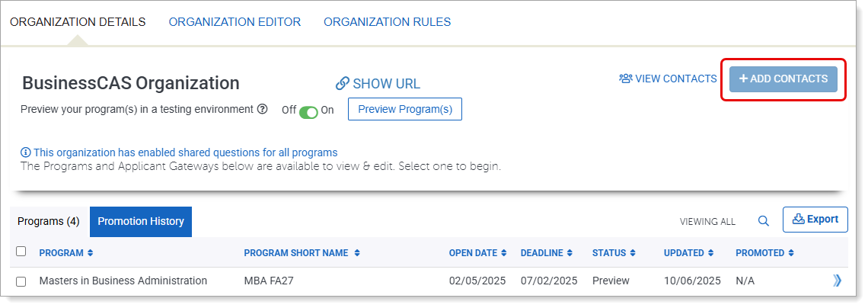This screenshot has width=868, height=308.
Task: Click the search magnifier icon
Action: [763, 221]
